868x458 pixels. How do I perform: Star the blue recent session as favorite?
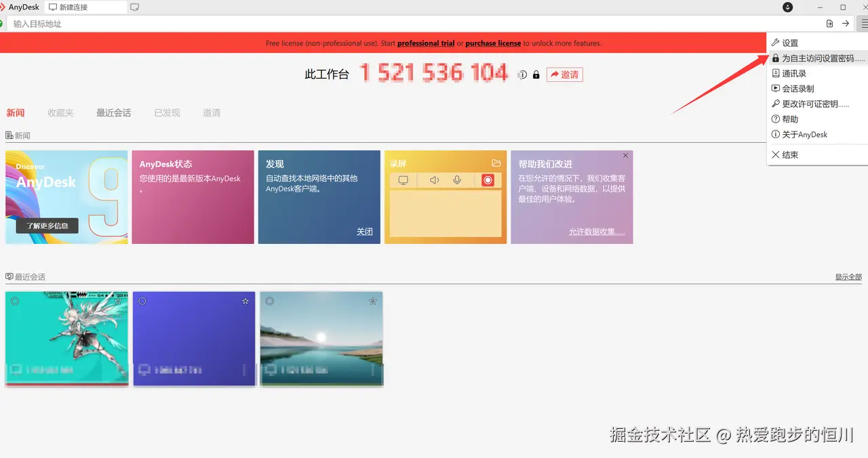[x=245, y=301]
